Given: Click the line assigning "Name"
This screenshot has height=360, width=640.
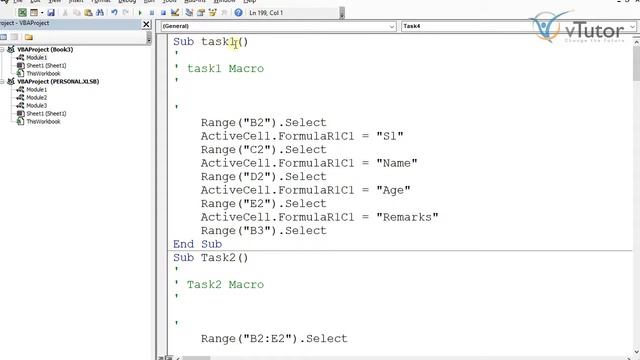Looking at the screenshot, I should tap(309, 163).
